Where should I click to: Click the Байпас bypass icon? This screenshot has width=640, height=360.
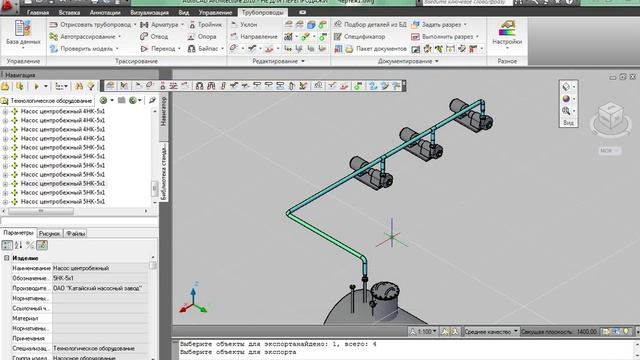coord(191,49)
